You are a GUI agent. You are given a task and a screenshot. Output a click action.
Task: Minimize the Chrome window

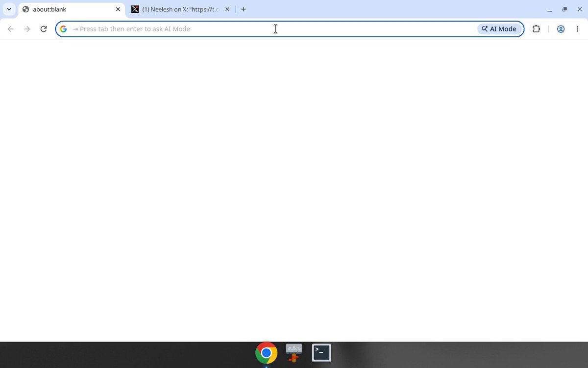tap(550, 9)
